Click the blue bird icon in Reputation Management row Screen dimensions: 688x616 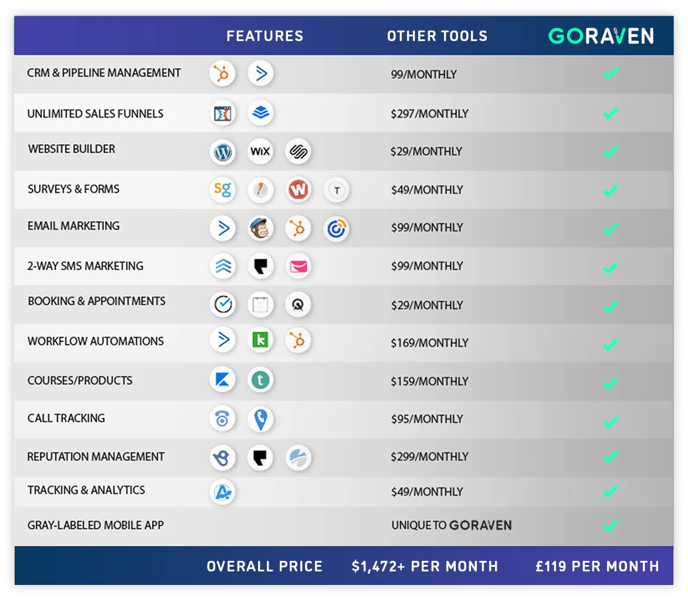coord(222,458)
